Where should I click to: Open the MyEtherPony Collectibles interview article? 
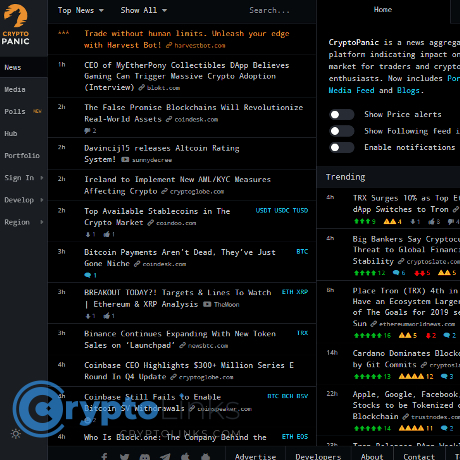point(187,76)
